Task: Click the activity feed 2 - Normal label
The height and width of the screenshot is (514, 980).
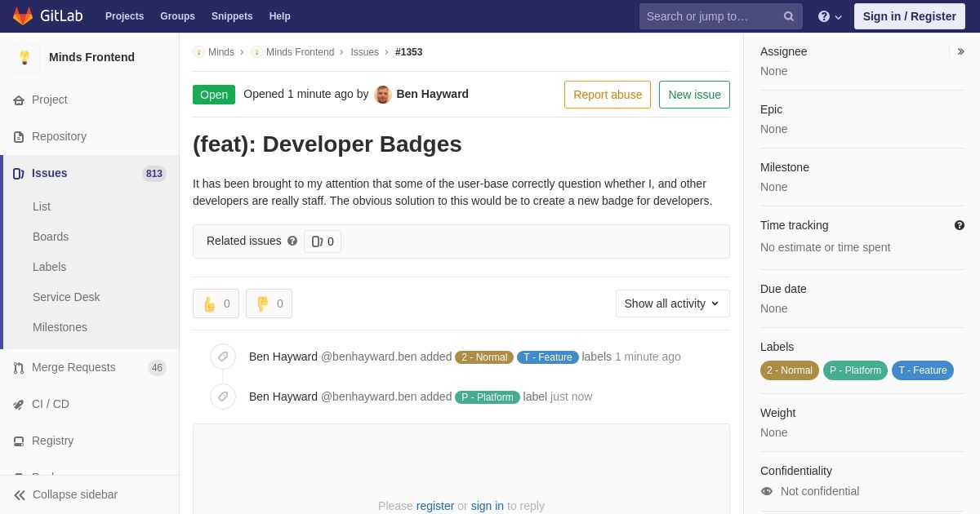Action: (484, 357)
